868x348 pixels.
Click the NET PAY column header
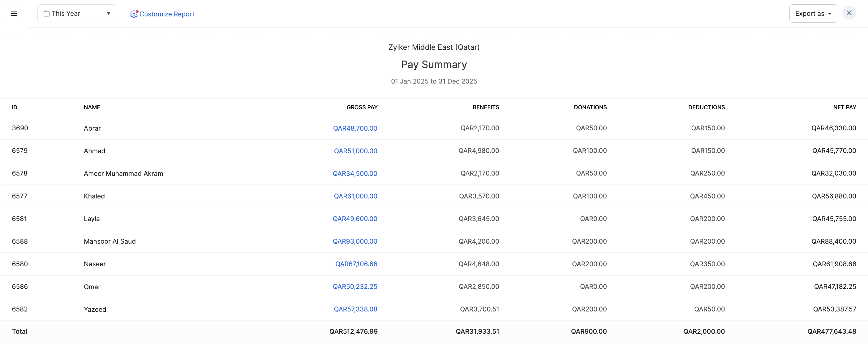tap(844, 107)
